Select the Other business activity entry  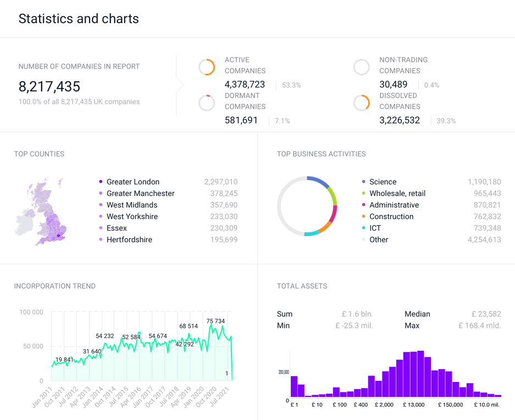(379, 239)
